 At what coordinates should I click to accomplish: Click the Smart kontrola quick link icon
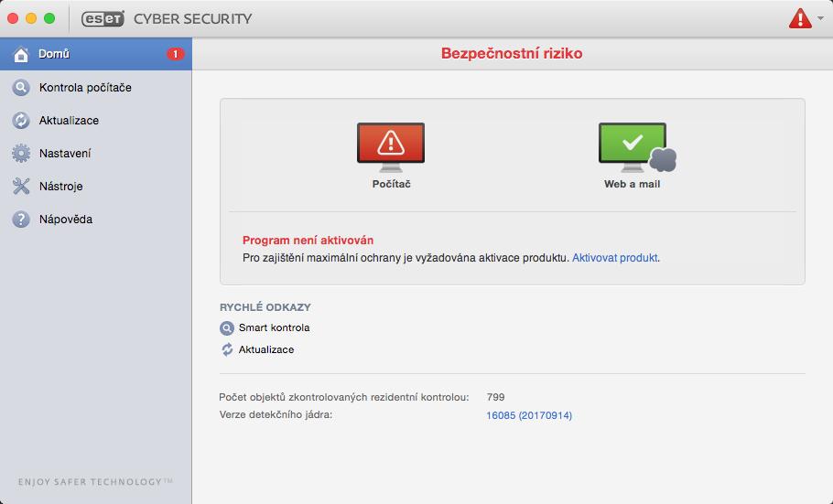point(227,328)
